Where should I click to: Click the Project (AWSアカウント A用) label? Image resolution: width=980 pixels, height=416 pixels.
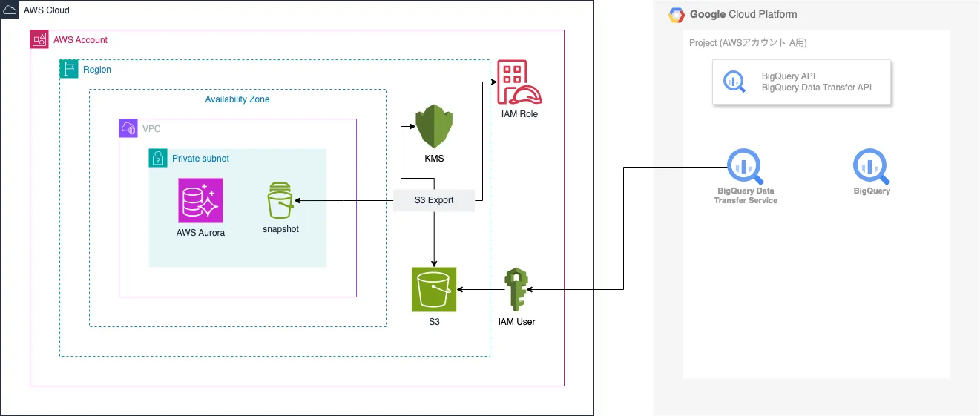coord(748,43)
